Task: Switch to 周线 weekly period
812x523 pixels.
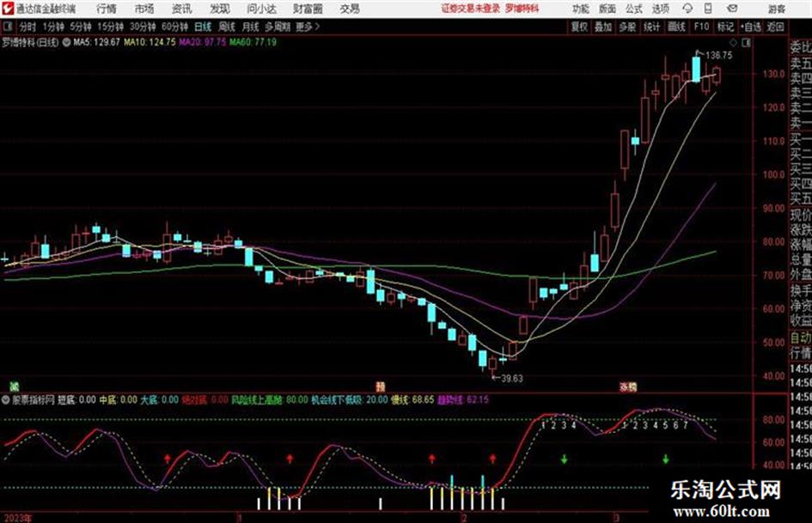Action: 227,27
